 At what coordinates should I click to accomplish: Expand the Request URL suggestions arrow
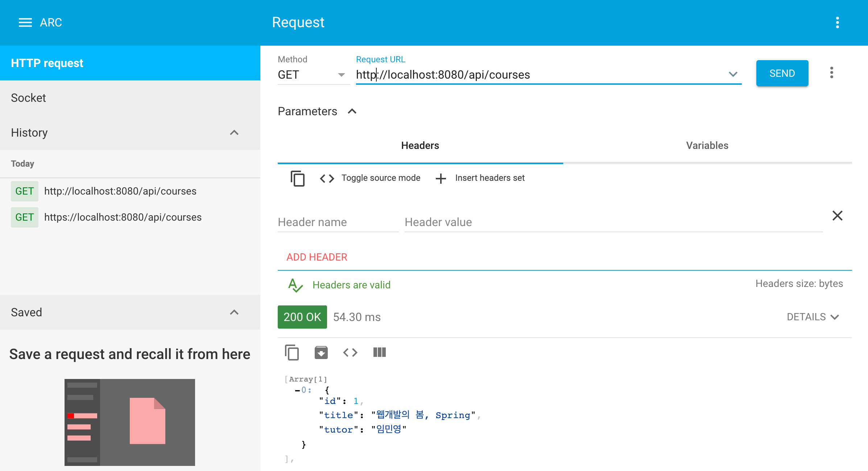pyautogui.click(x=733, y=74)
